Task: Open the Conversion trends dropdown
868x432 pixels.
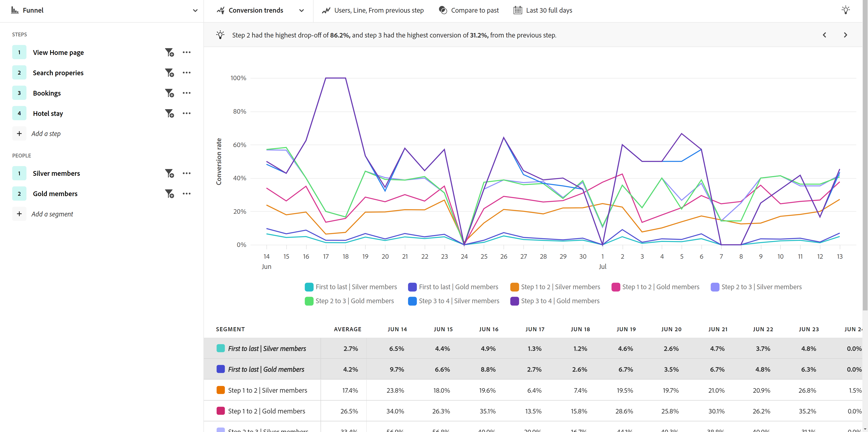Action: pyautogui.click(x=301, y=10)
